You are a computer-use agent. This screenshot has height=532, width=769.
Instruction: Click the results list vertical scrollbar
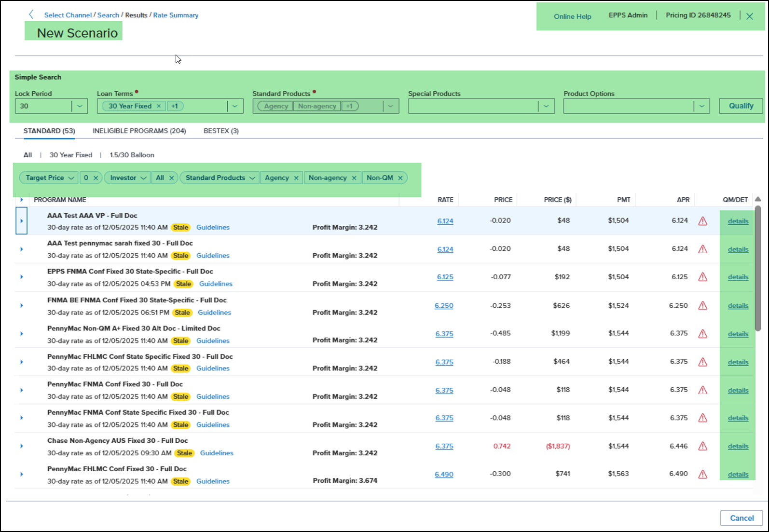tap(758, 268)
